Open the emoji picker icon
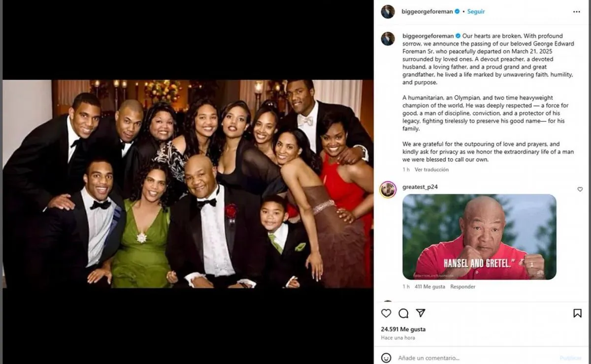The image size is (591, 364). (387, 358)
